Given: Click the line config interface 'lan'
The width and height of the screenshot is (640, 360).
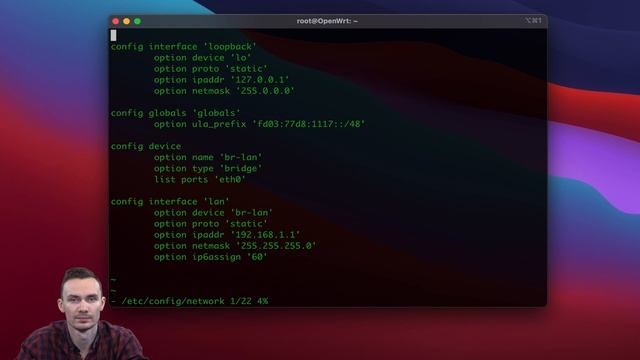Looking at the screenshot, I should pyautogui.click(x=170, y=202).
